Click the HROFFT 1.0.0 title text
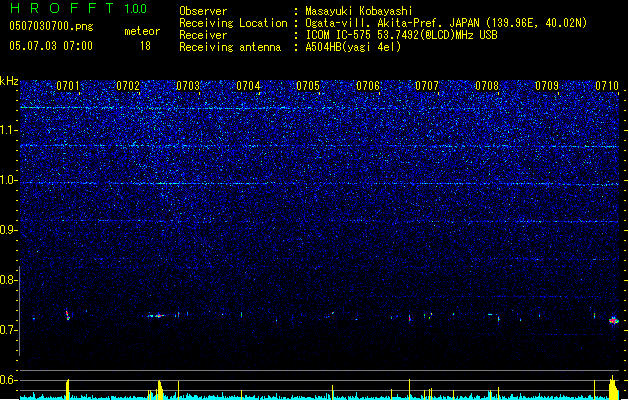The image size is (629, 400). click(79, 8)
